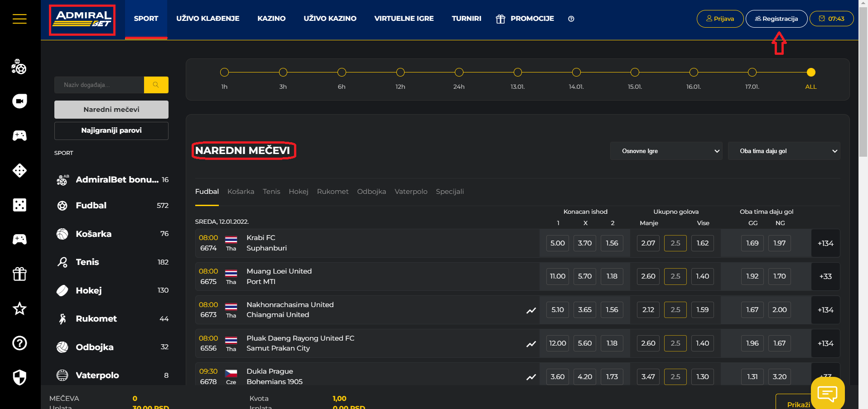Screen dimensions: 868x409
Task: Click Najigraniji parovi button
Action: tap(111, 130)
